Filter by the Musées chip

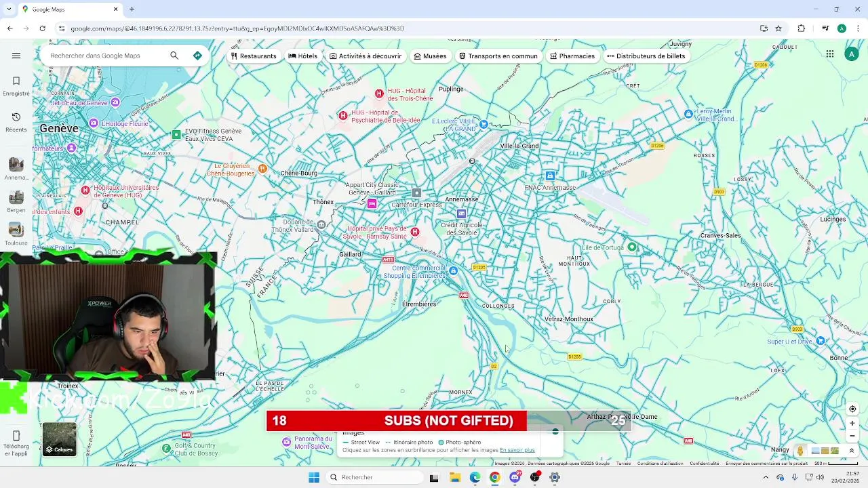430,56
